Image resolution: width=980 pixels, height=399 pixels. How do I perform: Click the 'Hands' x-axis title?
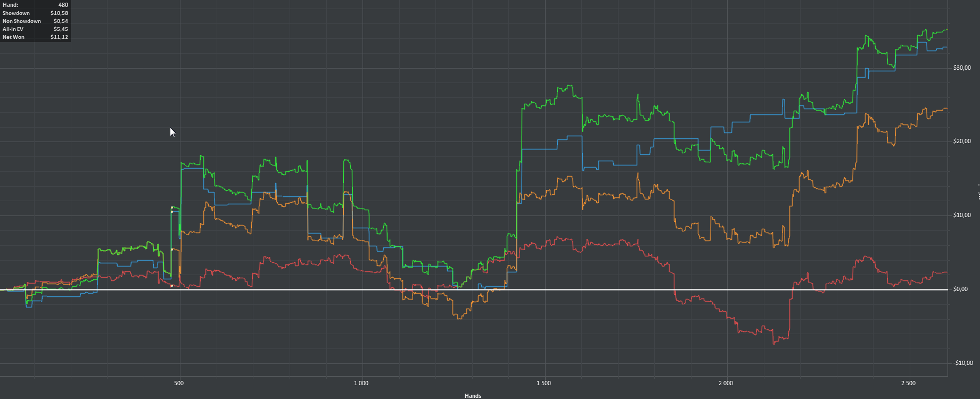(473, 396)
